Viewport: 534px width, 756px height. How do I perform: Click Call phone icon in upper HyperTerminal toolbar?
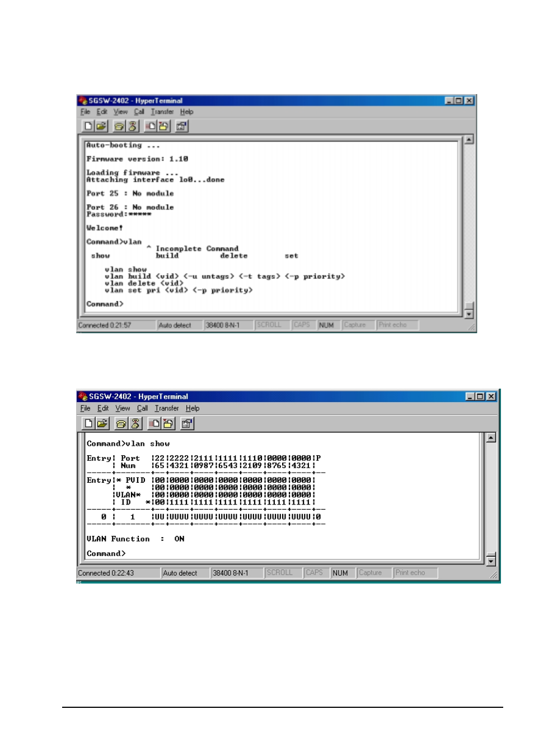(x=119, y=126)
